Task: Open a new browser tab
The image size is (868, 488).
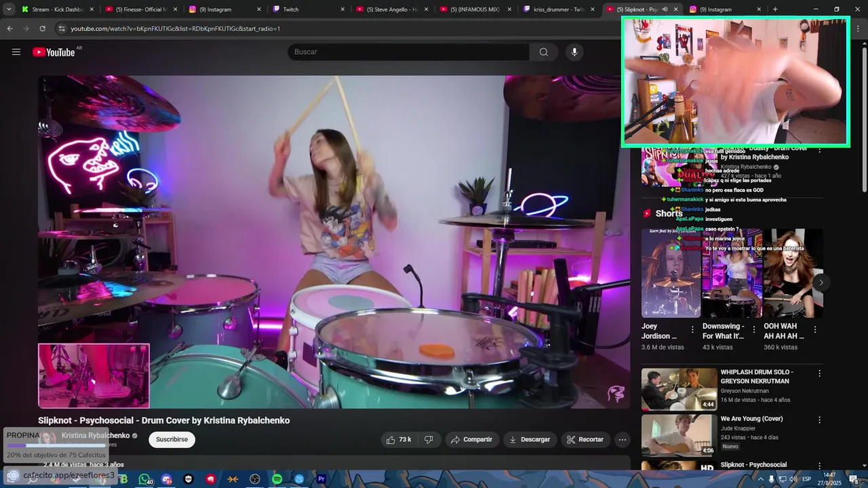Action: [x=775, y=9]
